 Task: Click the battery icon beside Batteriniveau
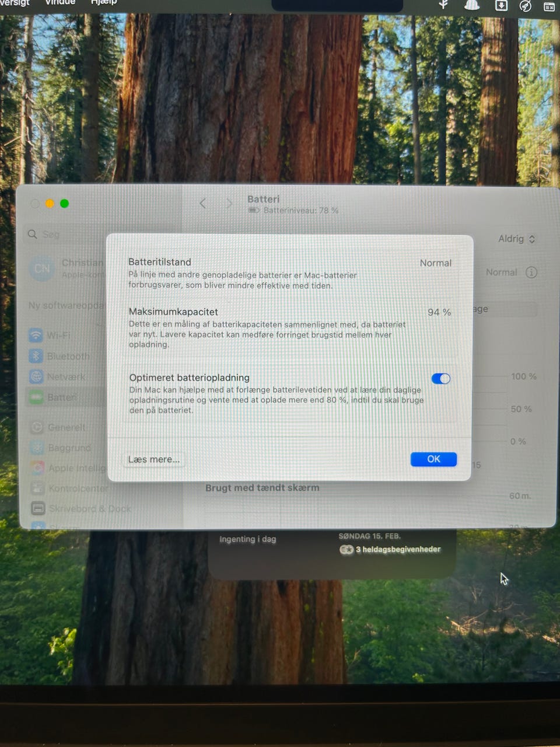[254, 210]
